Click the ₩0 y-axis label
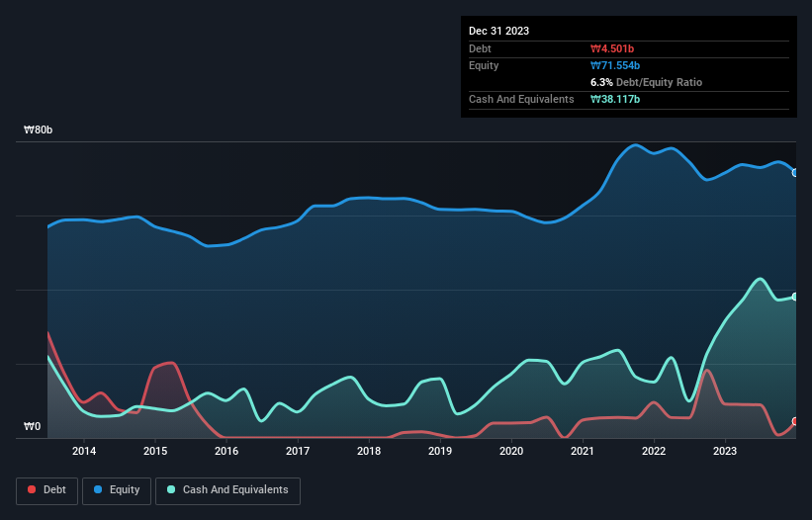The width and height of the screenshot is (812, 520). (x=32, y=426)
